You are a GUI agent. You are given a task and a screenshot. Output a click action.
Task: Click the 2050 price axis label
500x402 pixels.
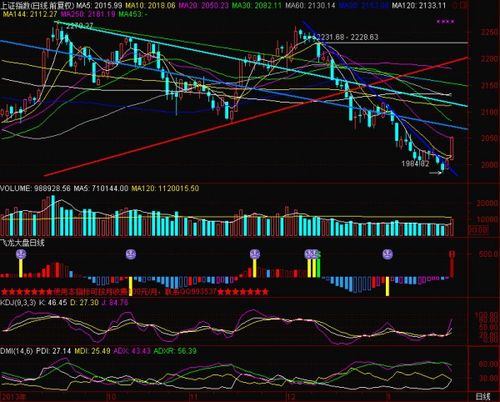tap(489, 138)
